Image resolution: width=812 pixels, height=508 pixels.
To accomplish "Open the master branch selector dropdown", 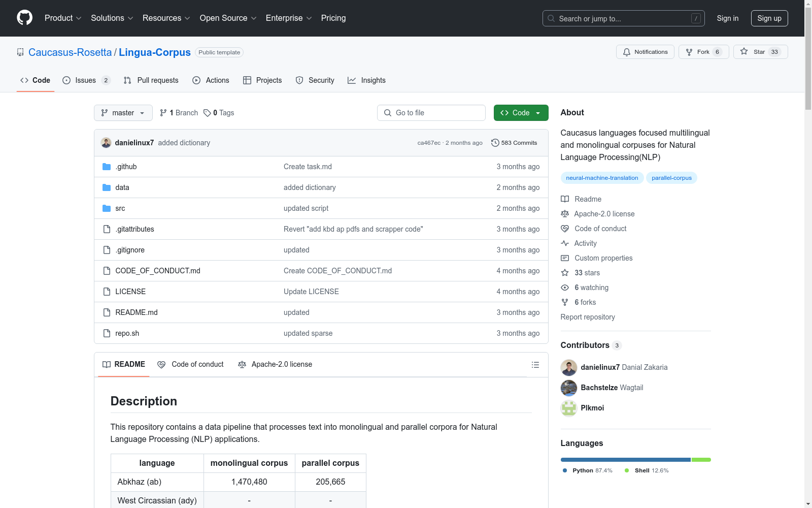I will tap(123, 113).
